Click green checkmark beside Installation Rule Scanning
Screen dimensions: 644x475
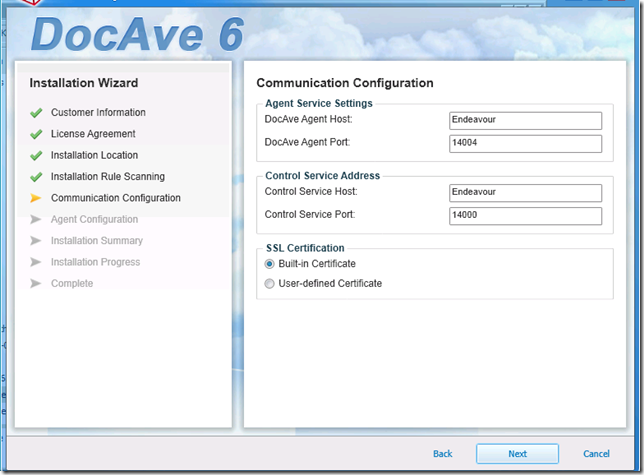click(36, 177)
